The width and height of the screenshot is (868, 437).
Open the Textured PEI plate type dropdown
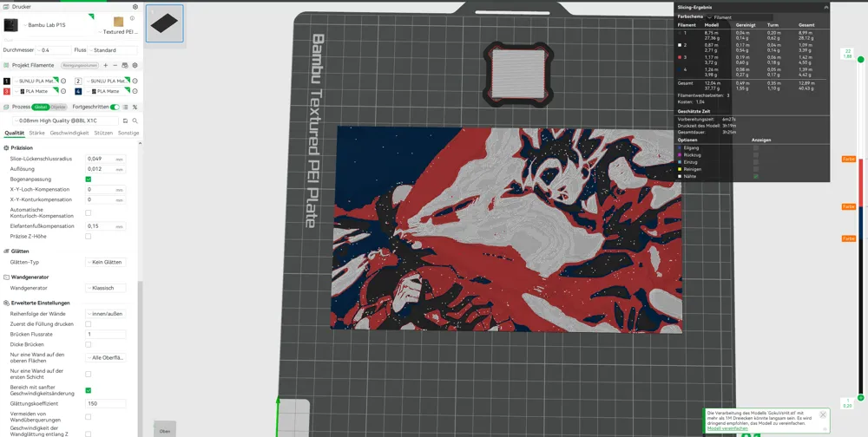(118, 32)
